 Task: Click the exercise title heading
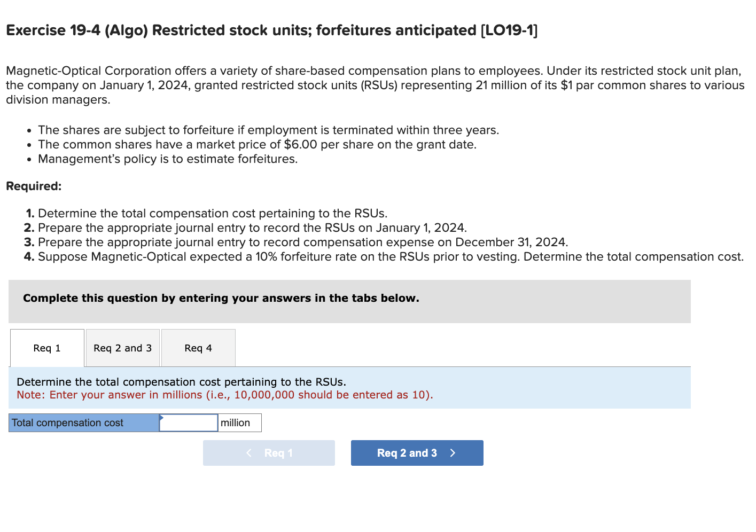271,30
